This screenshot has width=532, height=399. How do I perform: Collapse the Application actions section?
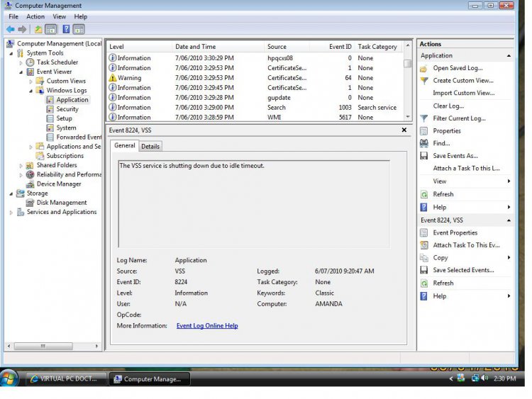click(x=509, y=55)
